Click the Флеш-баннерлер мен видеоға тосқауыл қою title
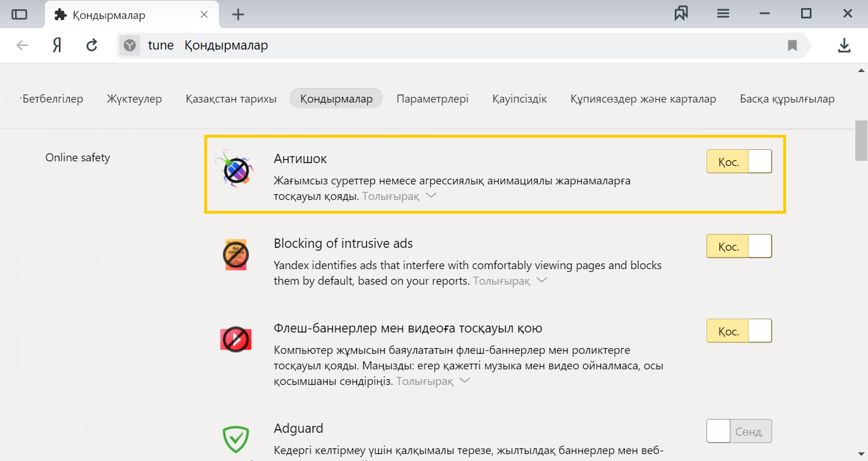The width and height of the screenshot is (868, 461). point(408,328)
